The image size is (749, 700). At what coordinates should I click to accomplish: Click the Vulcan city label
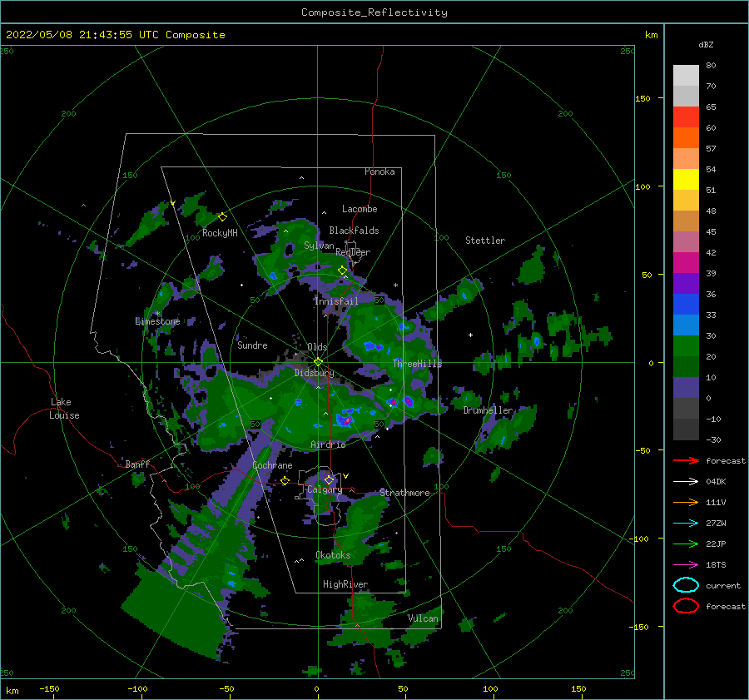(424, 618)
